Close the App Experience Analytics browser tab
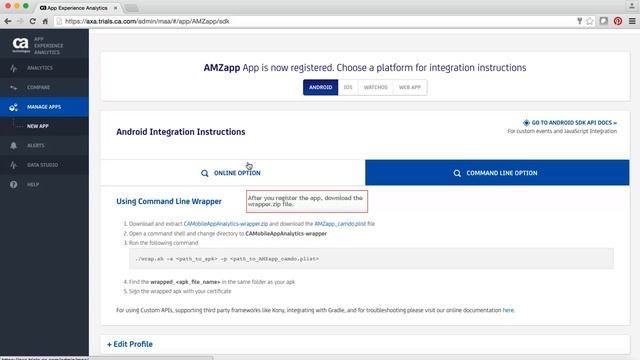Screen dimensions: 640x360 point(115,8)
